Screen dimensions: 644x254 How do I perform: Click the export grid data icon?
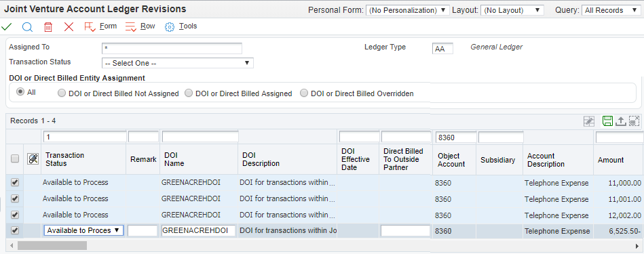click(x=621, y=121)
